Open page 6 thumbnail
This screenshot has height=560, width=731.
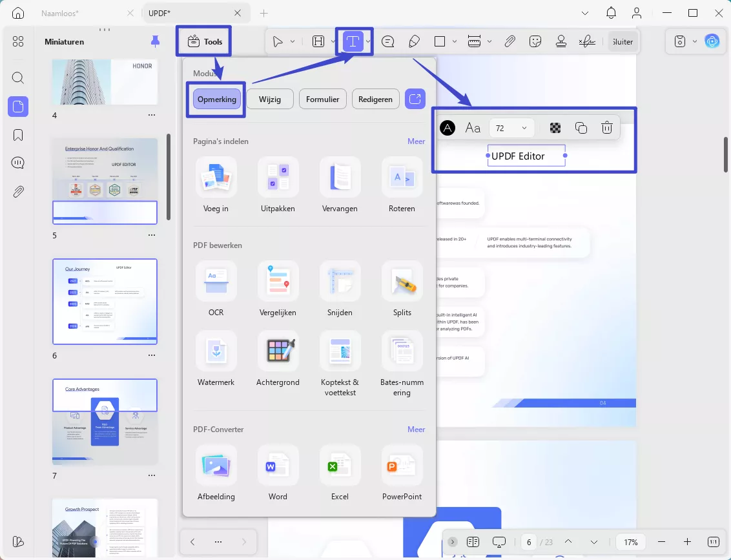[x=105, y=301]
